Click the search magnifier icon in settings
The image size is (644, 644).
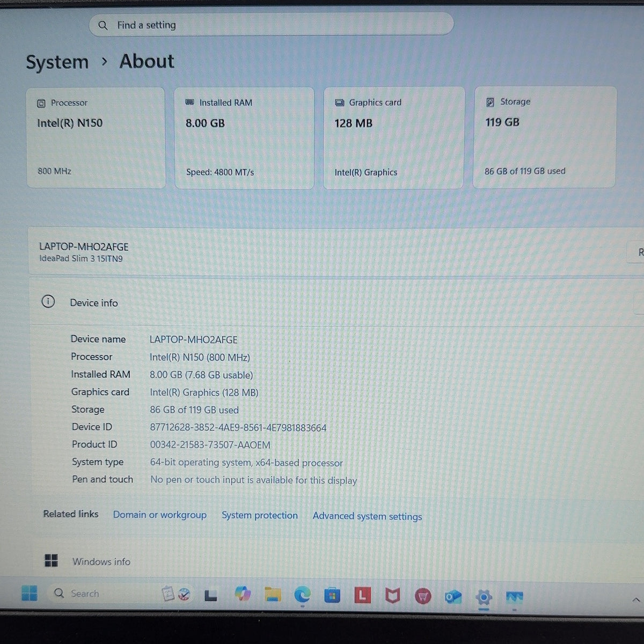point(103,25)
